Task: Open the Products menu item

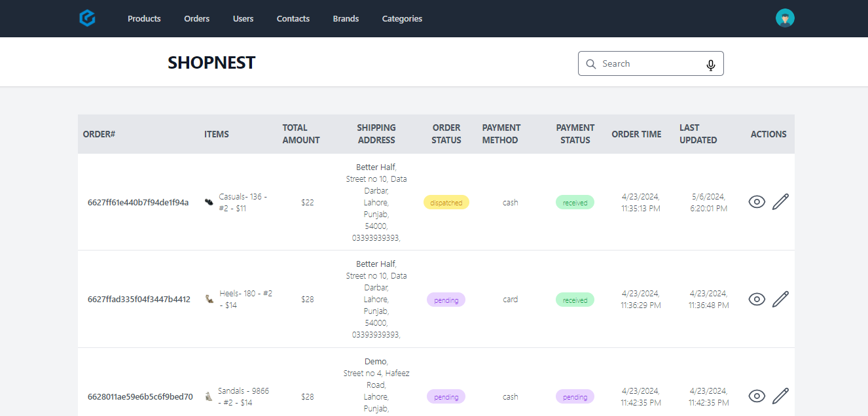Action: (144, 18)
